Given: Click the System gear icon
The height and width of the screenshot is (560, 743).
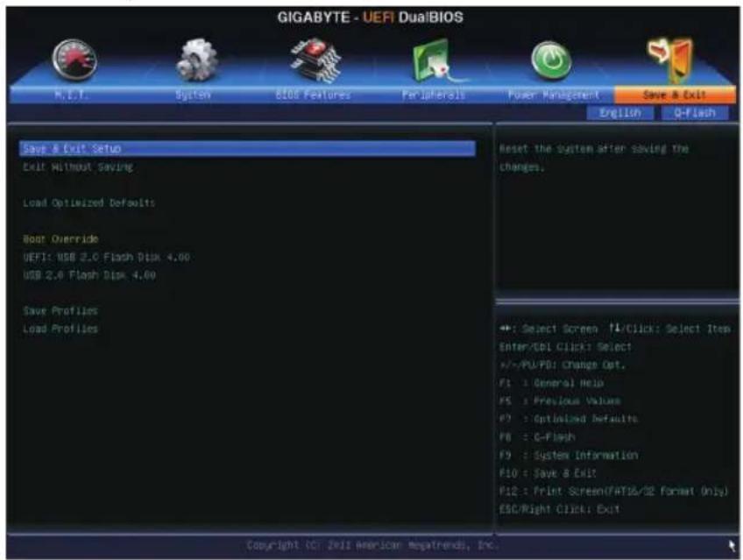Looking at the screenshot, I should [196, 60].
